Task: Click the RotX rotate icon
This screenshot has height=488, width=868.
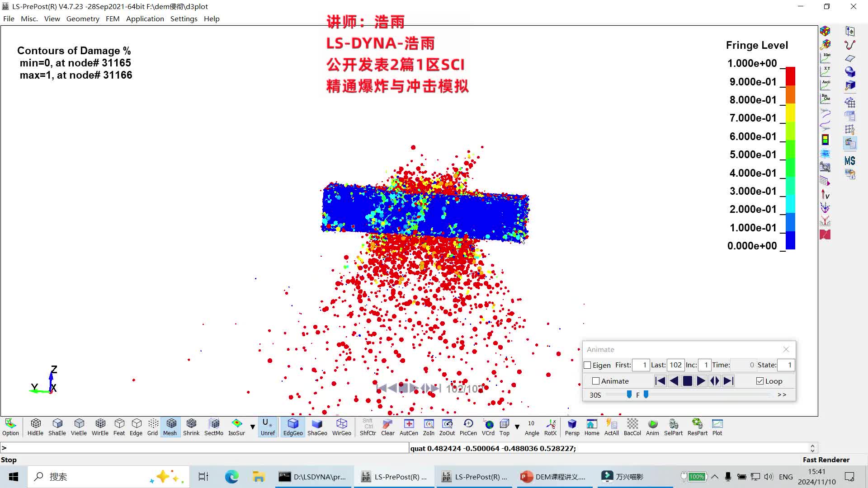Action: coord(550,427)
